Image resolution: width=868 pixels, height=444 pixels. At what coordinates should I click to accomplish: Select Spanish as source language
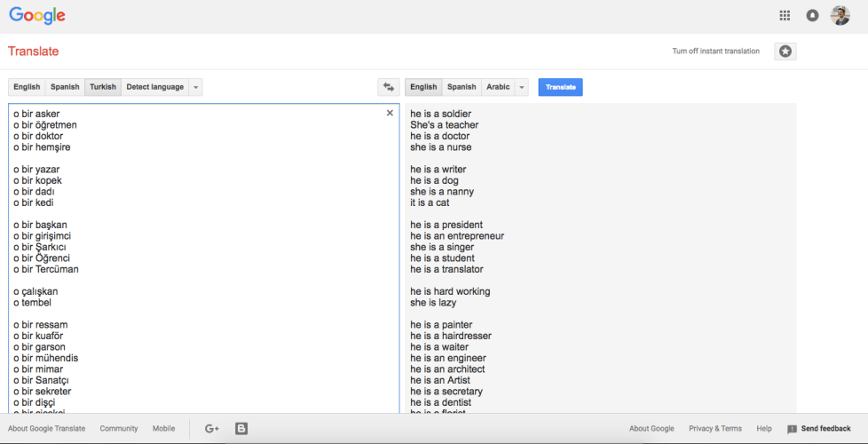click(65, 87)
